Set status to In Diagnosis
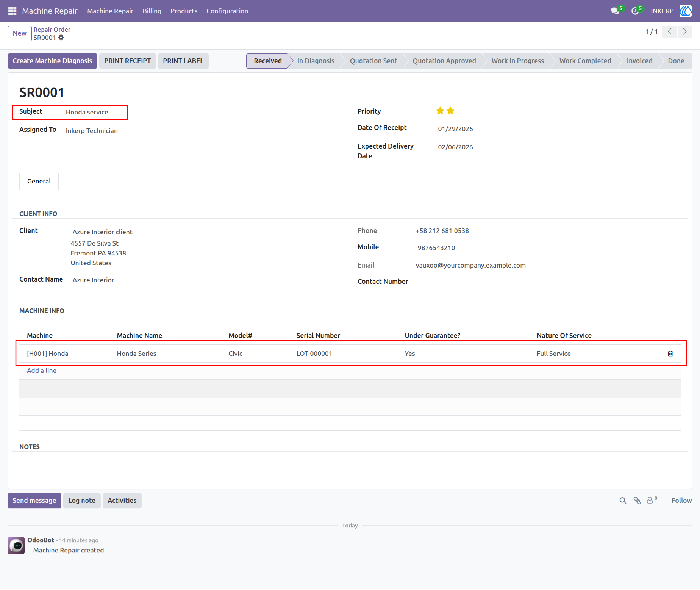Viewport: 700px width, 590px height. (x=316, y=61)
